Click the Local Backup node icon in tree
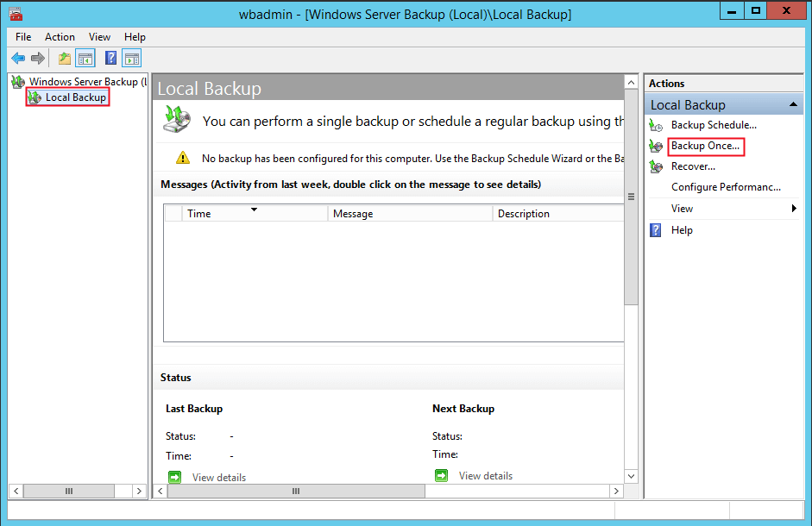The width and height of the screenshot is (812, 526). click(x=35, y=97)
